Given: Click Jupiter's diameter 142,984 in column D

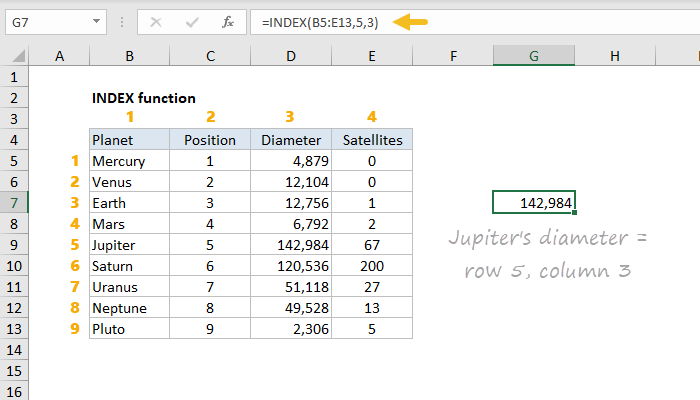Looking at the screenshot, I should [x=291, y=245].
